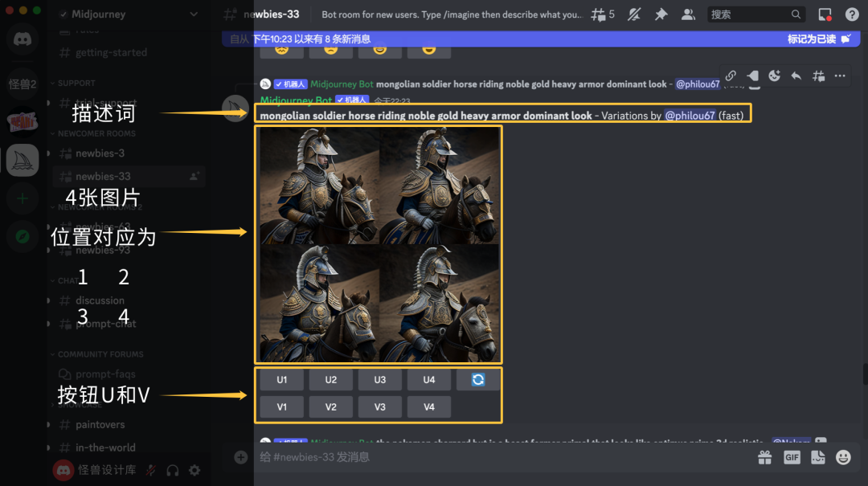Click the 搜索 search field
868x486 pixels.
pos(755,14)
